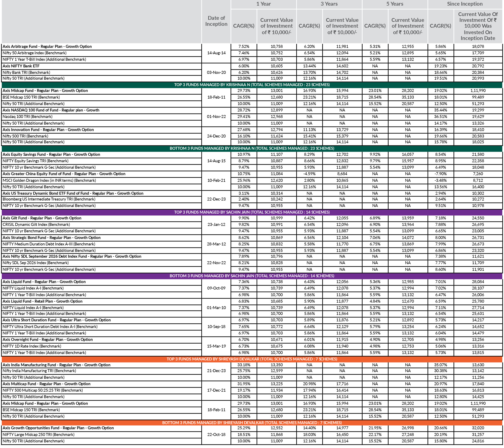Screen dimensions: 504x448
Task: Click inception date '01-Nov-22'
Action: (216, 116)
